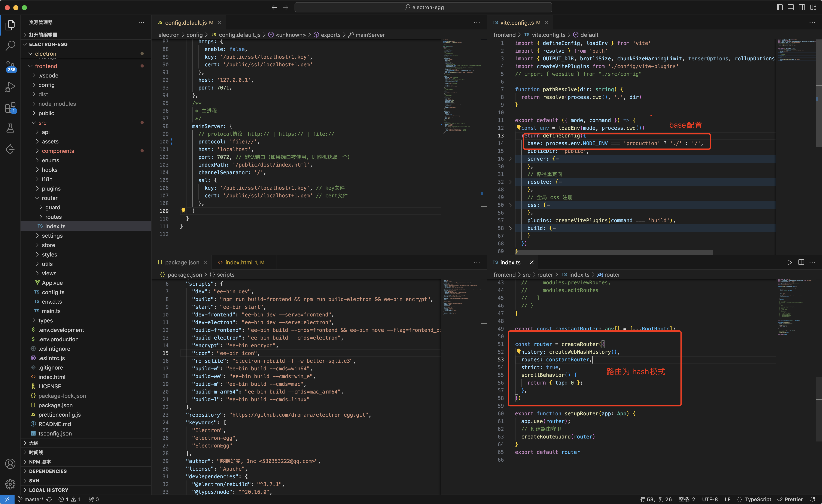Image resolution: width=822 pixels, height=504 pixels.
Task: Open the electron-egg GitHub repository link
Action: [x=299, y=415]
